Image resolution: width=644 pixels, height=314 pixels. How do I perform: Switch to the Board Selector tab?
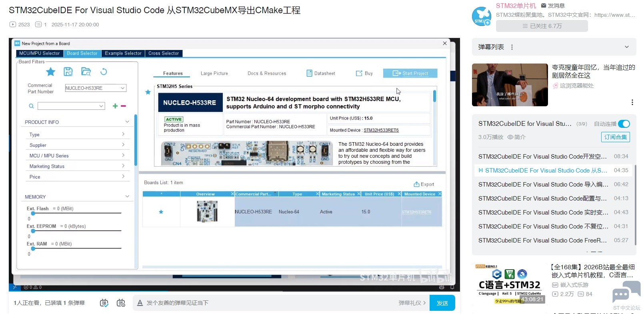(82, 53)
